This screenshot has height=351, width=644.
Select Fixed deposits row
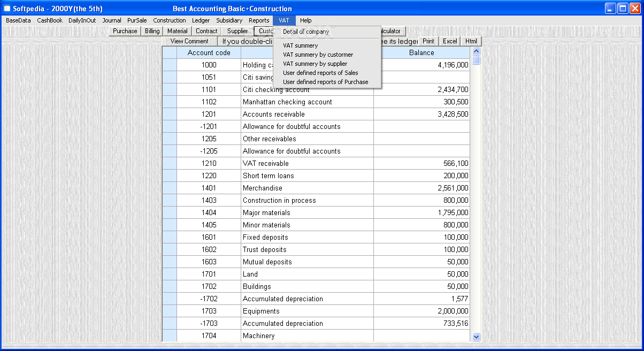click(316, 237)
